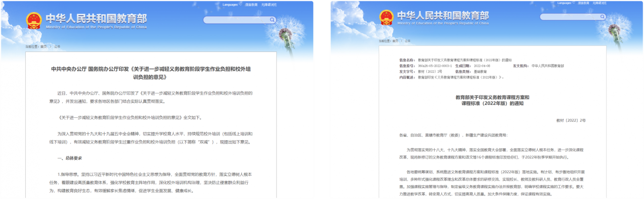Open 微言教育 link on the left page
644x199 pixels.
click(x=251, y=5)
